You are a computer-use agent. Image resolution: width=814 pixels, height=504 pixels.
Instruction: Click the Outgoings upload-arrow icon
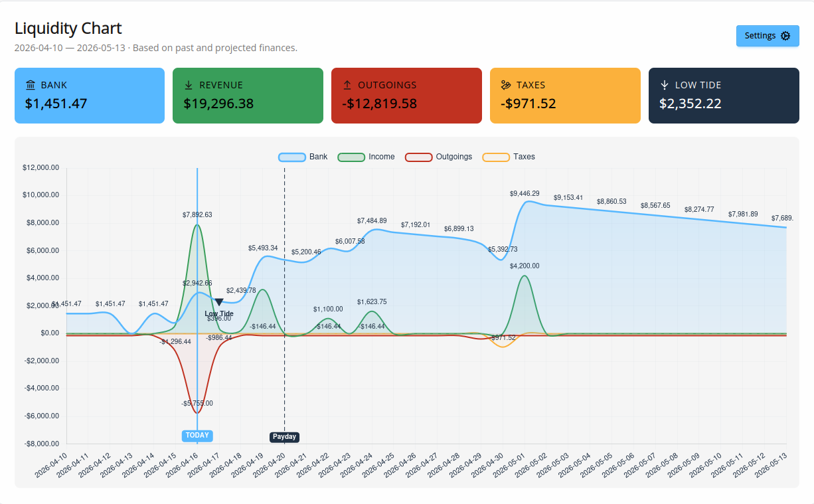(347, 85)
